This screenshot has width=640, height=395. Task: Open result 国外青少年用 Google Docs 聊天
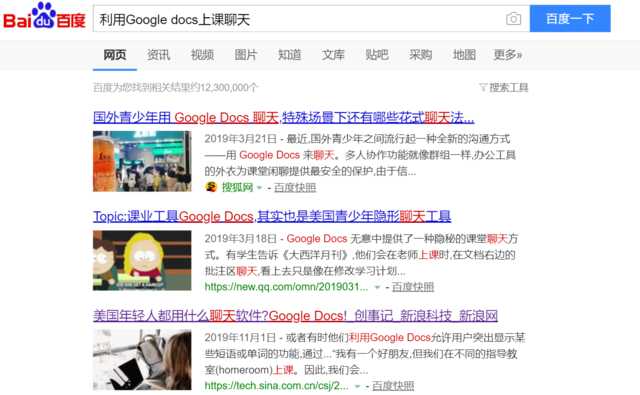tap(284, 118)
